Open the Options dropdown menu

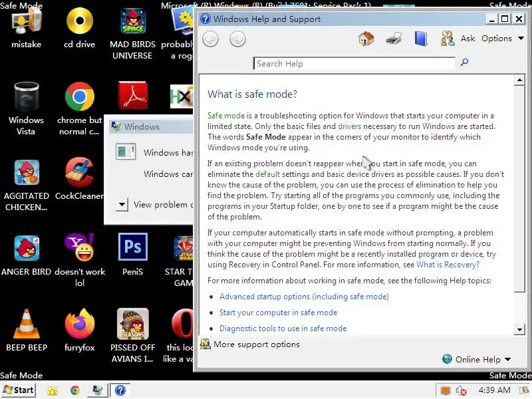[x=503, y=39]
